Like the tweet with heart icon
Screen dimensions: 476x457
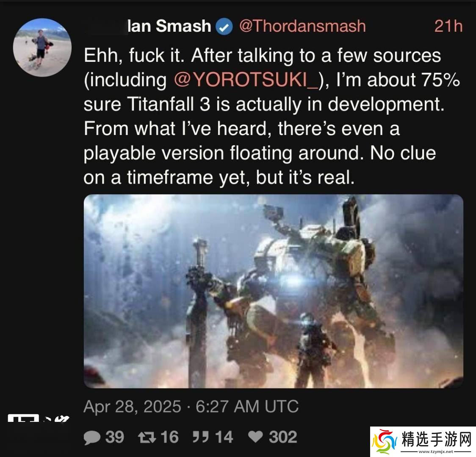(255, 437)
